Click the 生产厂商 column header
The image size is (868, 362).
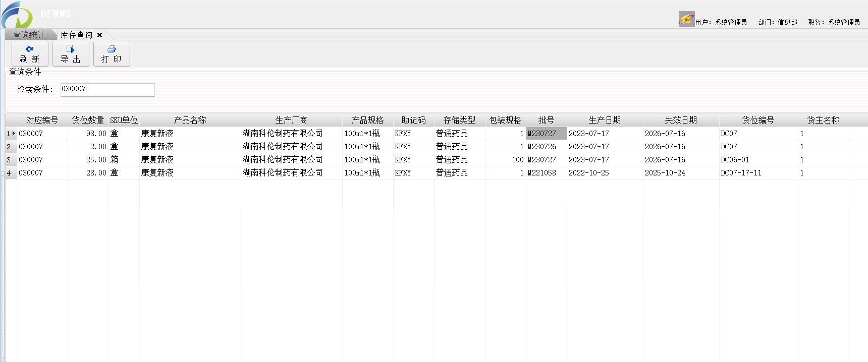pos(291,120)
